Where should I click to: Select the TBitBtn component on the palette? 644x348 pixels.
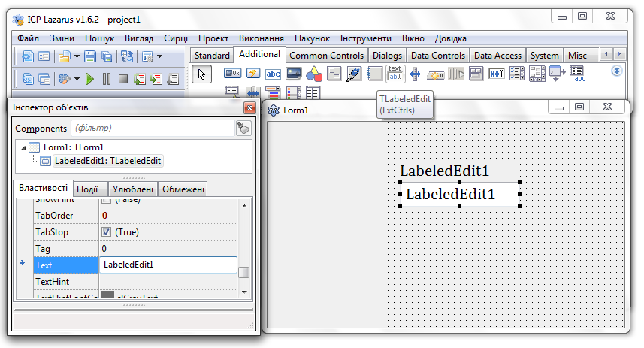click(x=233, y=73)
